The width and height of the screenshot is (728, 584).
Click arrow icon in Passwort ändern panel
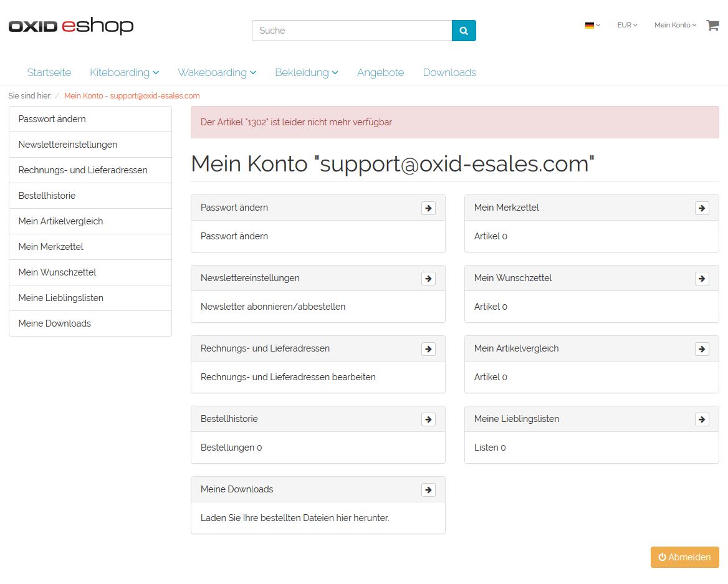[x=428, y=208]
